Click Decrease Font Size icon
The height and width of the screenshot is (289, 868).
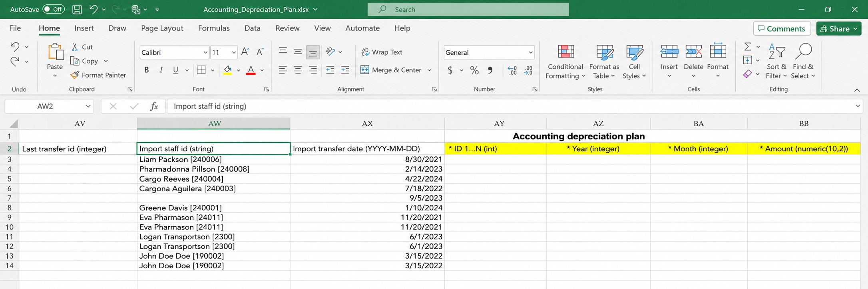(260, 52)
